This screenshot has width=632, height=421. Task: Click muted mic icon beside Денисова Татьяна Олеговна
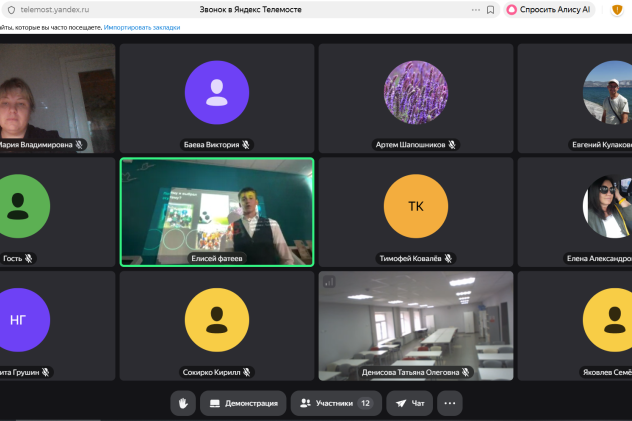click(x=466, y=372)
